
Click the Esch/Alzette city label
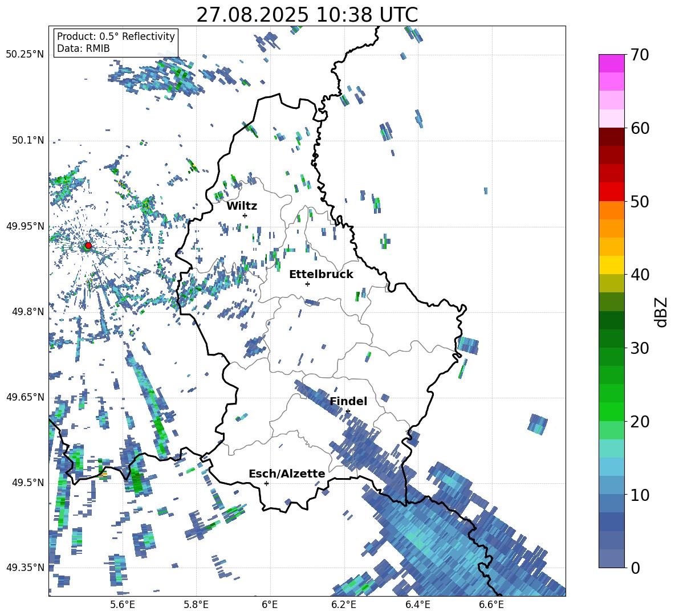coord(287,474)
